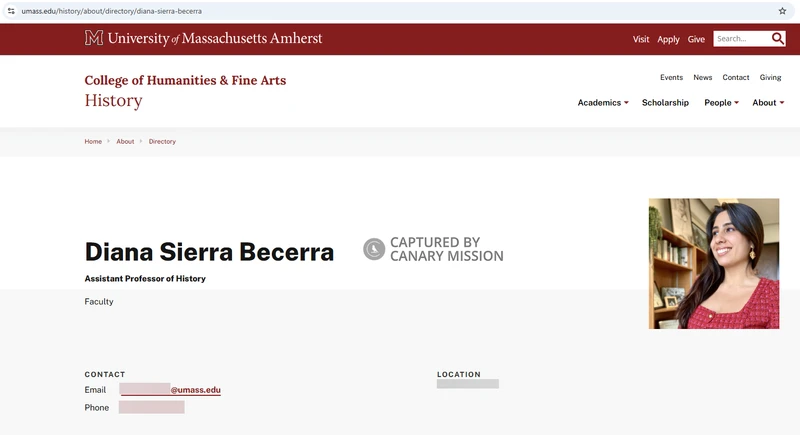Image resolution: width=800 pixels, height=435 pixels.
Task: Click the faculty profile photo
Action: click(x=713, y=263)
